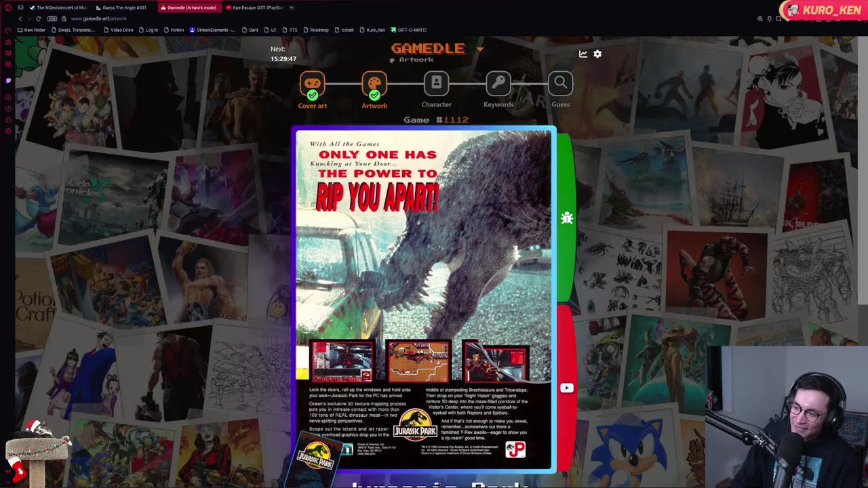Open the Kuro_Ken bookmark
Viewport: 868px width, 488px height.
point(372,30)
